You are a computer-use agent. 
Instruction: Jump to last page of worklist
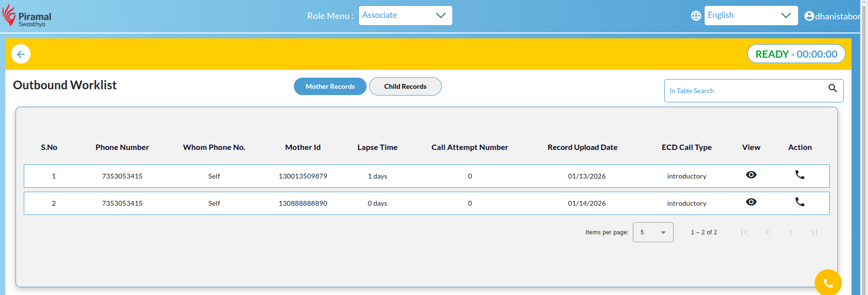point(814,232)
